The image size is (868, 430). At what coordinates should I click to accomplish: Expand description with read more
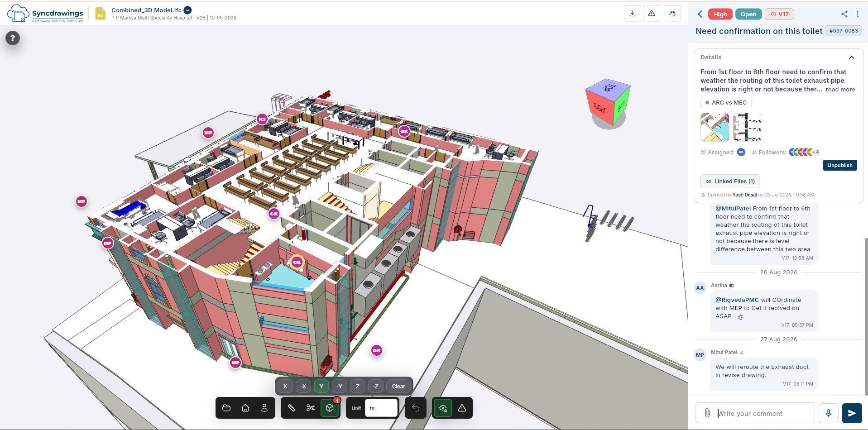point(840,90)
